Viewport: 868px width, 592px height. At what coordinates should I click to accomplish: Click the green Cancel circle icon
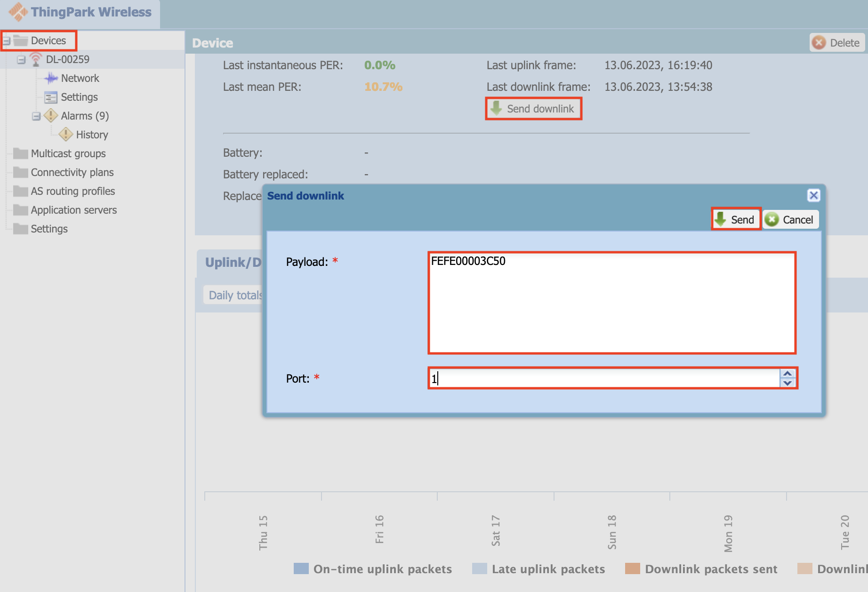[x=772, y=220]
